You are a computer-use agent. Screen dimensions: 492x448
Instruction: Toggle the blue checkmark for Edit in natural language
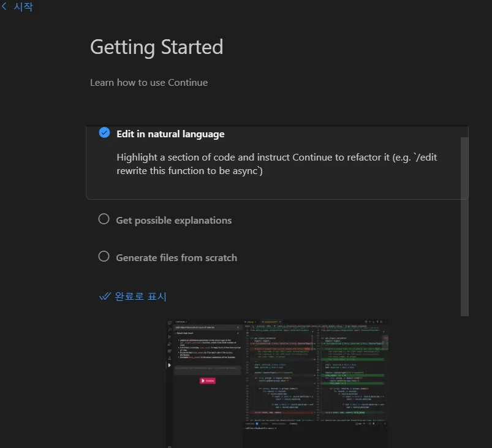click(105, 133)
